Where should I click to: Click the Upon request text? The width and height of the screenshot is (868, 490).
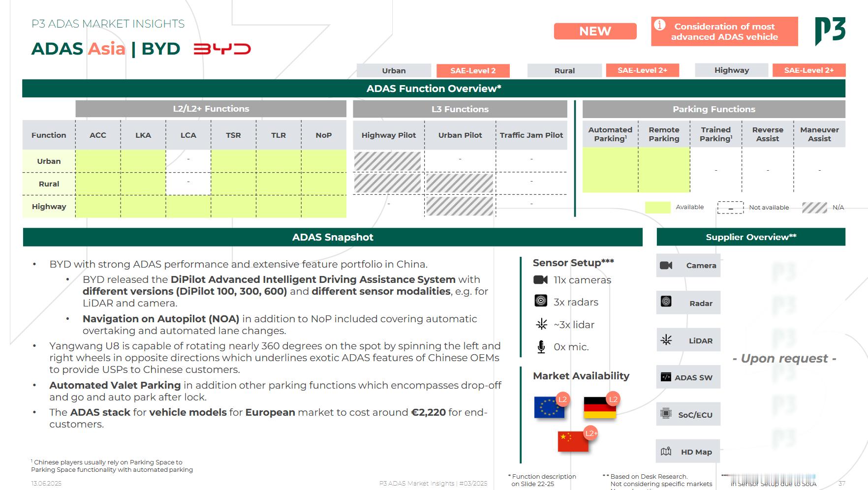784,358
